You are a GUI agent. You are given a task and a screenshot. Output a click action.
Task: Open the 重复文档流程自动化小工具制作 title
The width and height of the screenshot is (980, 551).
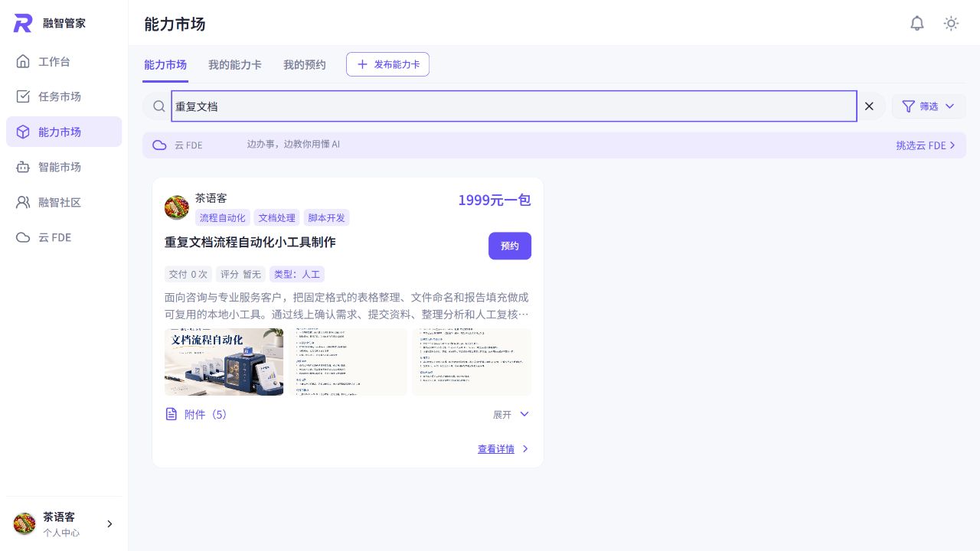(250, 242)
